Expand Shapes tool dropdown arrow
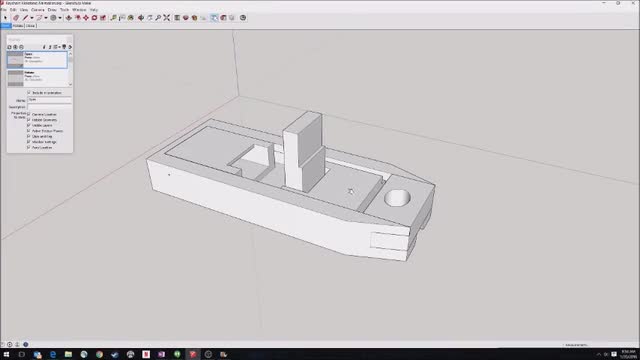 point(60,18)
